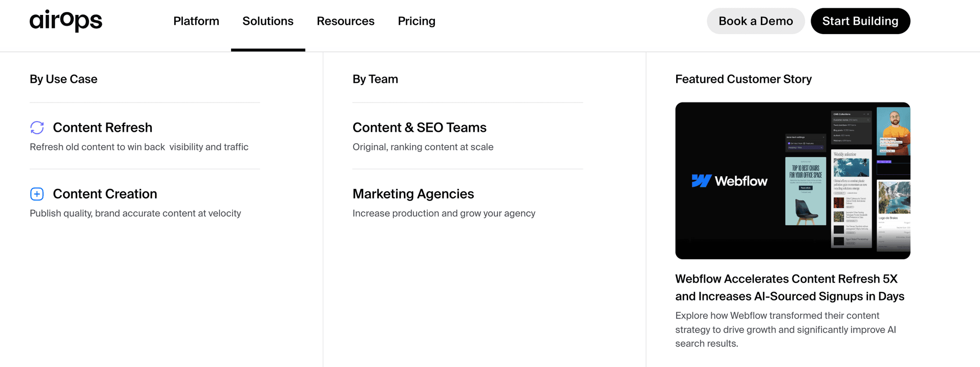Viewport: 980px width, 367px height.
Task: Go to the Pricing page
Action: click(416, 21)
